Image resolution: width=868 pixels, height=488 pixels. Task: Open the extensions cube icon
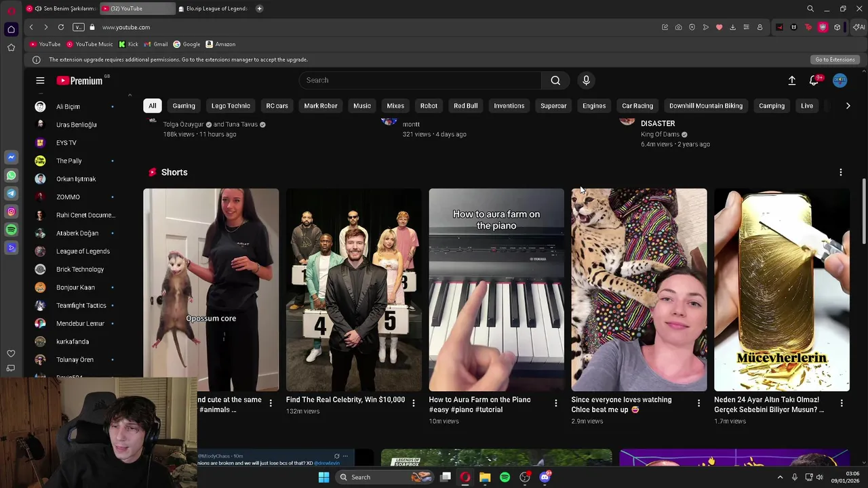(x=837, y=27)
